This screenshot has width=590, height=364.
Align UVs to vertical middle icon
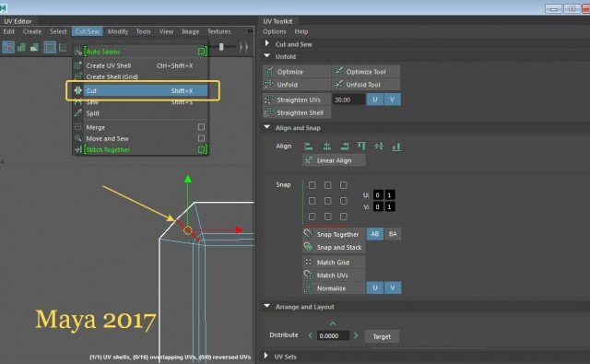[379, 147]
